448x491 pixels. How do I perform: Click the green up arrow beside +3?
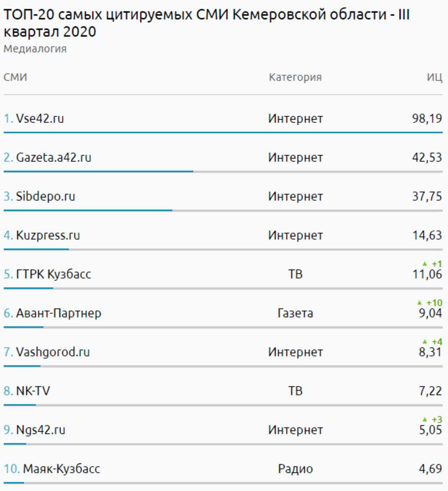tap(425, 419)
